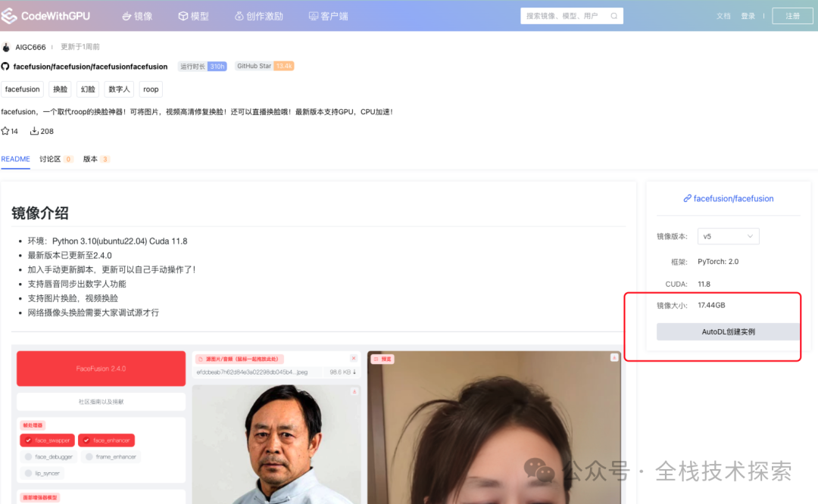Click the preview image on the right
This screenshot has width=818, height=504.
(x=494, y=428)
